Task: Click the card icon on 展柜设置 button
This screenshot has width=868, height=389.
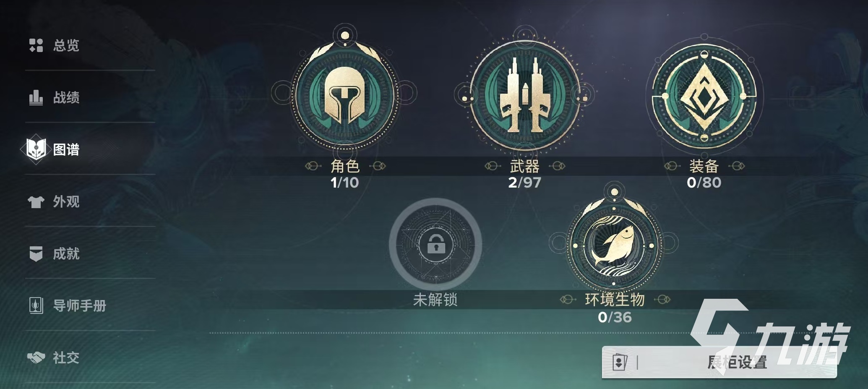Action: [x=620, y=362]
